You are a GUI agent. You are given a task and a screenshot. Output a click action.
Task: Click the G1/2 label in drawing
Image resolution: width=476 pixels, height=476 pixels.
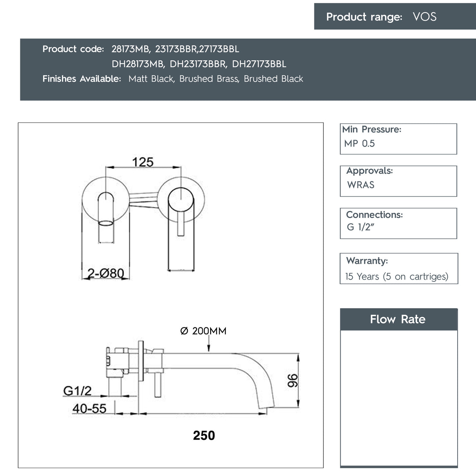[x=77, y=391]
